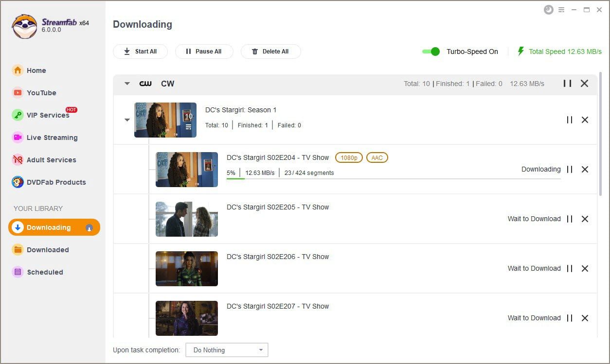
Task: Click the "DC's Stargirl S02E206 - TV Show" title
Action: 278,257
